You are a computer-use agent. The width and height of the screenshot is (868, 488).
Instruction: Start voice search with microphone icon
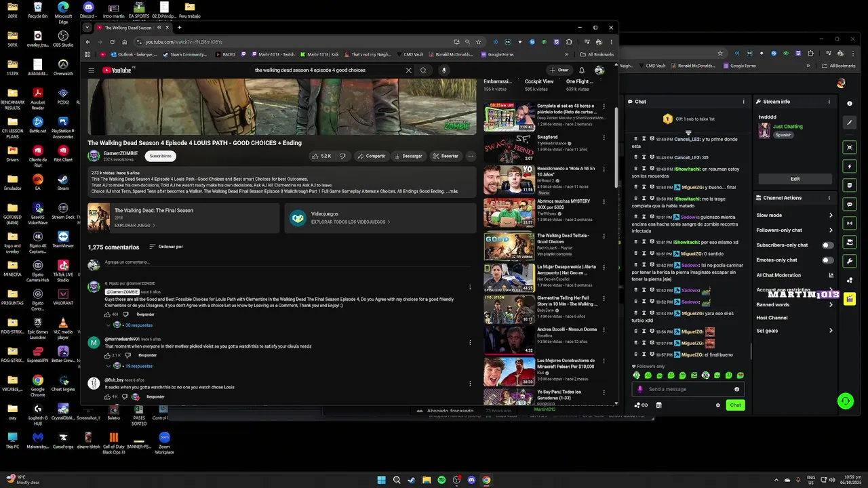point(444,70)
